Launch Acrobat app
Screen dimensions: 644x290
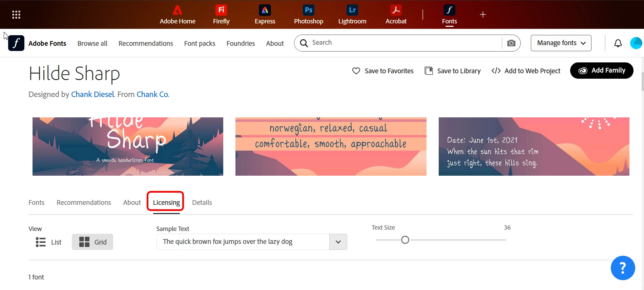(396, 15)
